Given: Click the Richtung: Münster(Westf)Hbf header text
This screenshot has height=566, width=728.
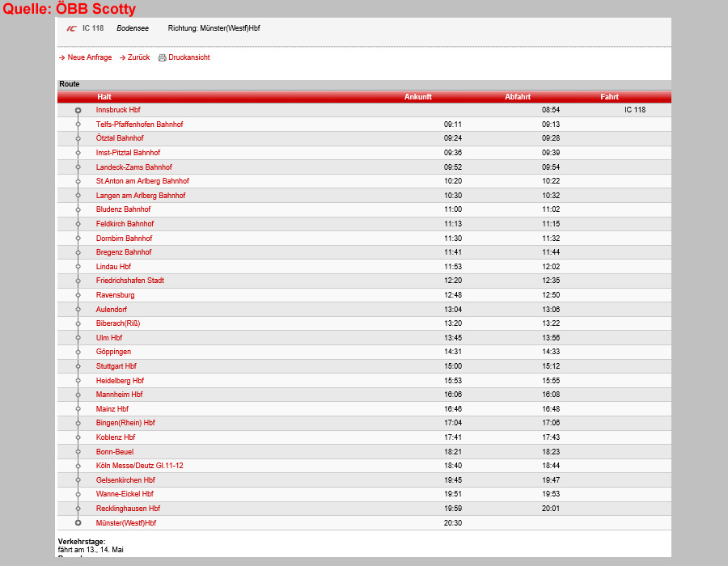Looking at the screenshot, I should pos(214,28).
